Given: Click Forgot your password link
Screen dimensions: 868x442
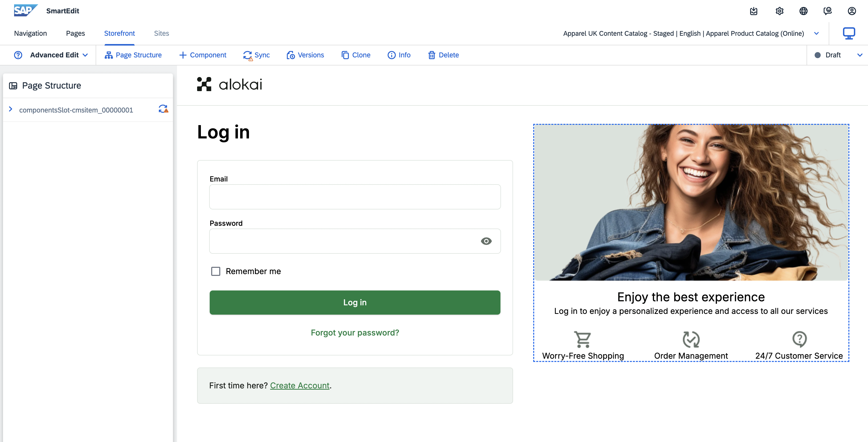Looking at the screenshot, I should pos(355,333).
